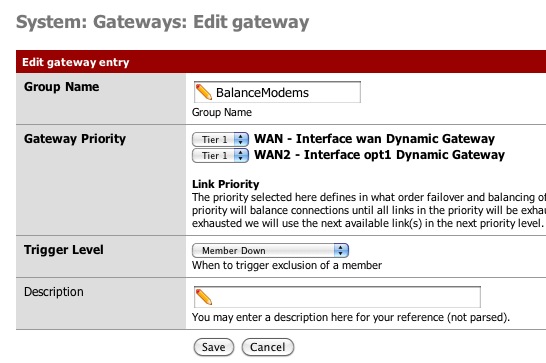Image resolution: width=546 pixels, height=363 pixels.
Task: Click the System: Gateways: Edit gateway title
Action: click(163, 22)
